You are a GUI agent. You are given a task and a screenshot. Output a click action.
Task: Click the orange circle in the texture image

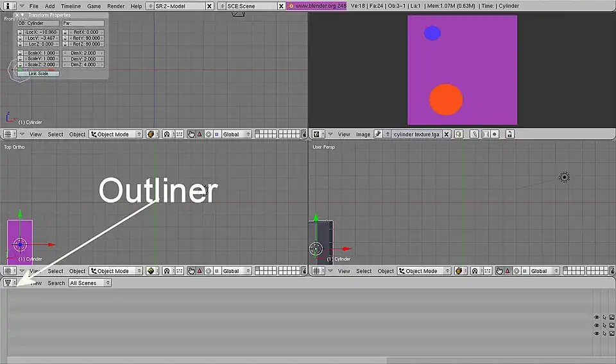pyautogui.click(x=445, y=99)
